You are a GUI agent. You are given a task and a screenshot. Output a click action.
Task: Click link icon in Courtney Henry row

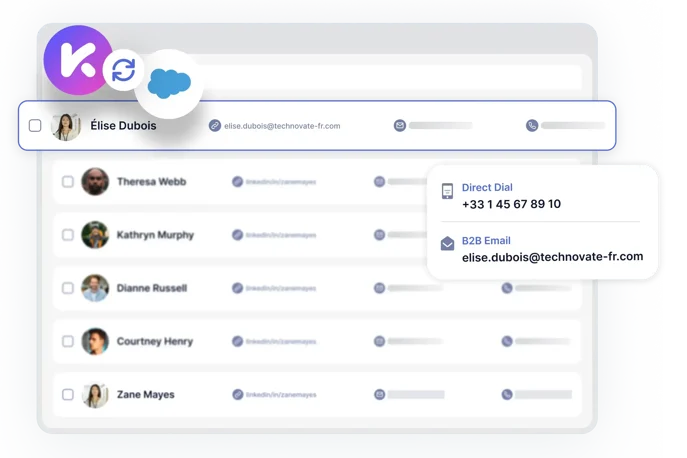237,341
